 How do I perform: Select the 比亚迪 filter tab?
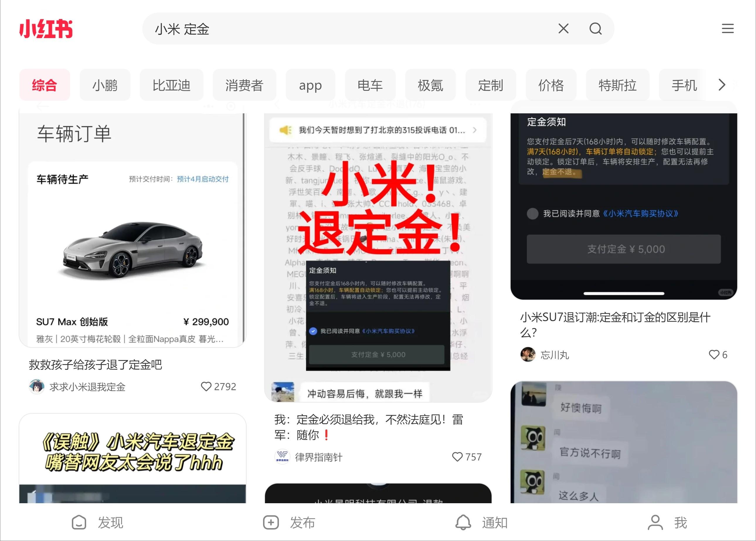[171, 85]
